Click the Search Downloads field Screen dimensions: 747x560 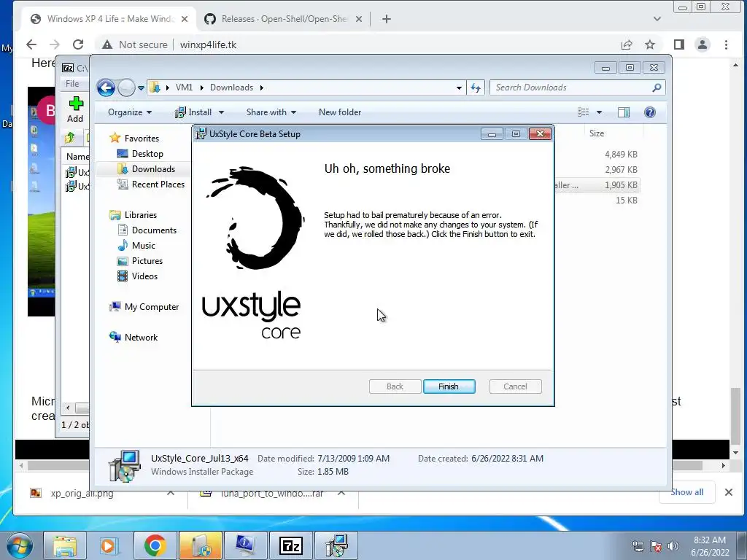point(577,87)
